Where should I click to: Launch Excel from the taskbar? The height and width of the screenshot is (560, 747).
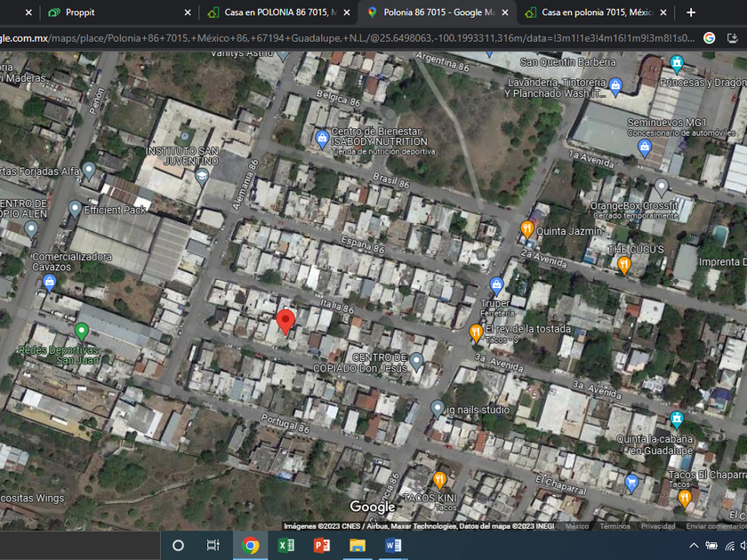click(x=285, y=545)
